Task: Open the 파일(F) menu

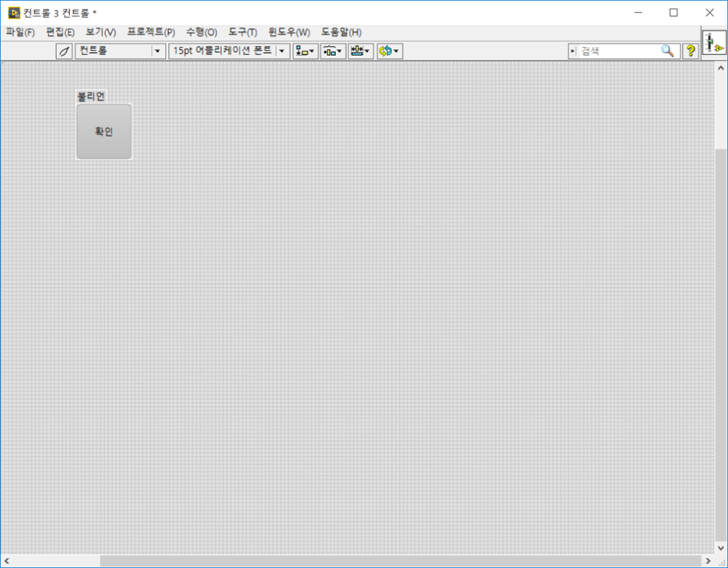Action: pyautogui.click(x=20, y=32)
